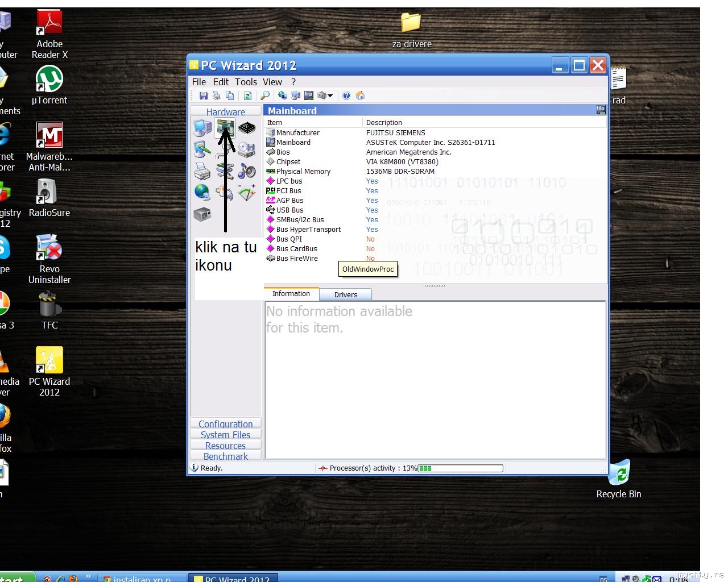Click the icon at right of Mainboard header
The image size is (728, 582).
601,110
